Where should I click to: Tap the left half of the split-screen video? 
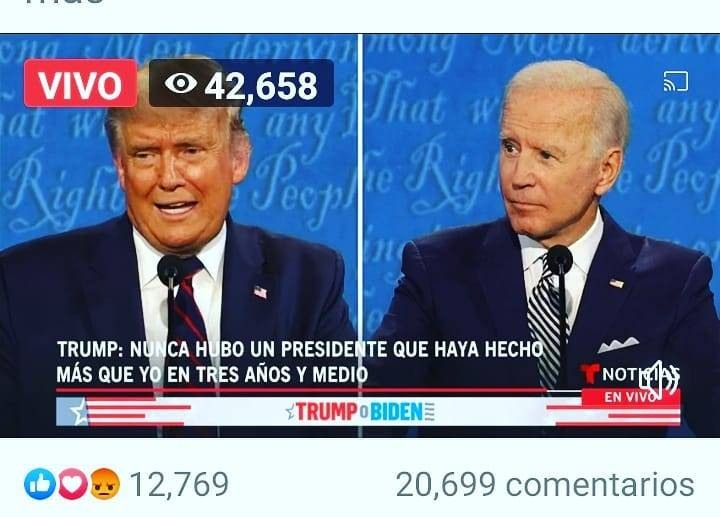(x=179, y=235)
